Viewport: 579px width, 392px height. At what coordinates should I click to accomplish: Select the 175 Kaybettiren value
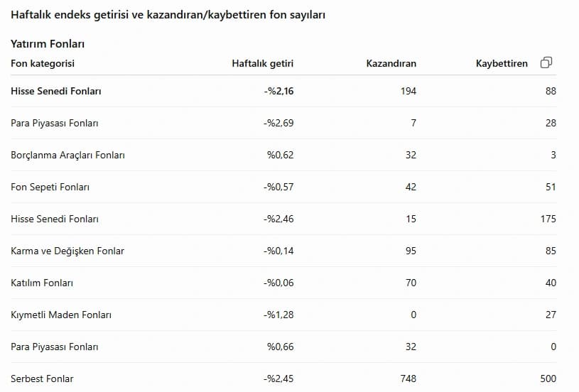[548, 219]
